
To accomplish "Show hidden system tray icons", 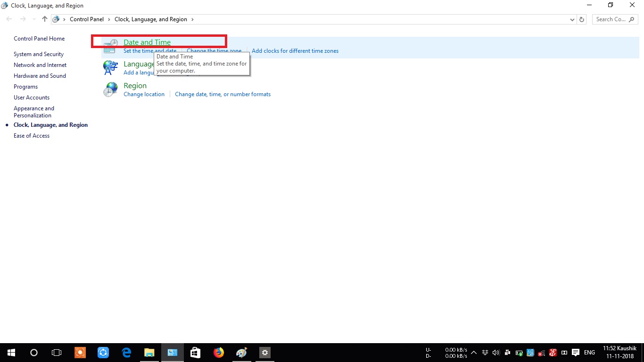I will [474, 353].
